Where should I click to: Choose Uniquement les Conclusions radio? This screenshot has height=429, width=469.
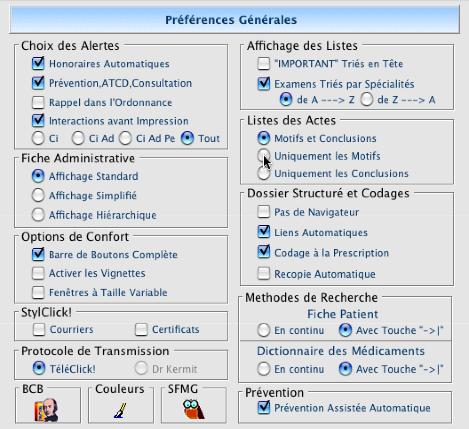pos(264,173)
